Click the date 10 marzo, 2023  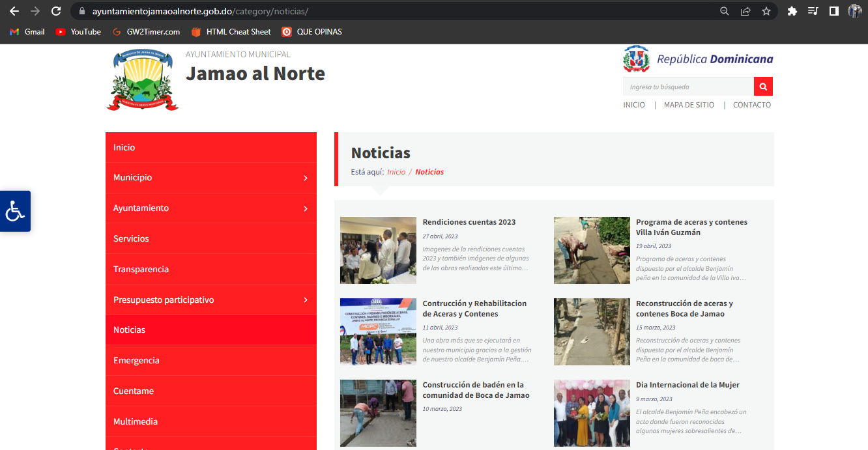[x=442, y=409]
